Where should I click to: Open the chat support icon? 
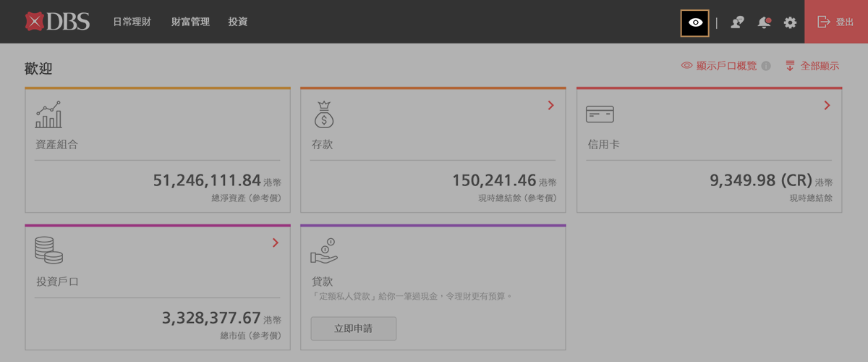tap(737, 22)
